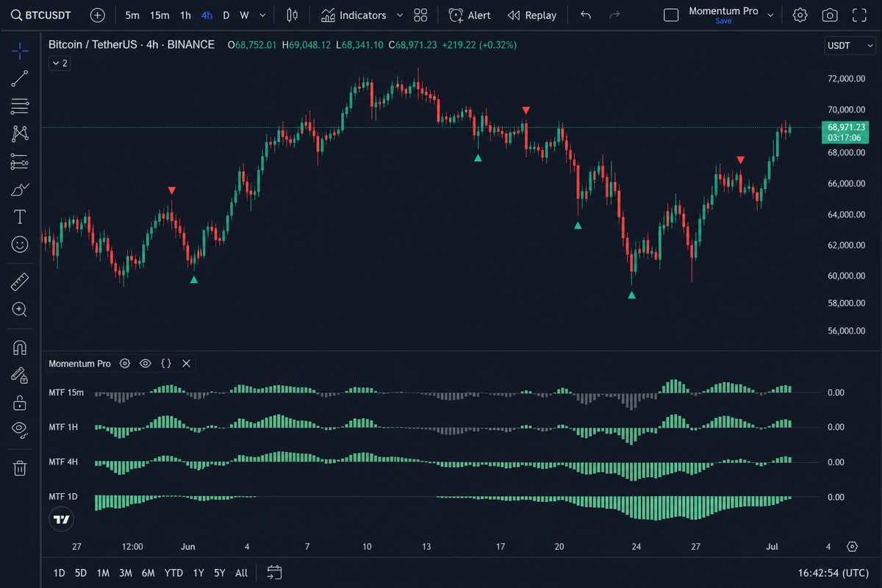Screen dimensions: 882x588
Task: Hide all drawings with eye icon
Action: (20, 429)
